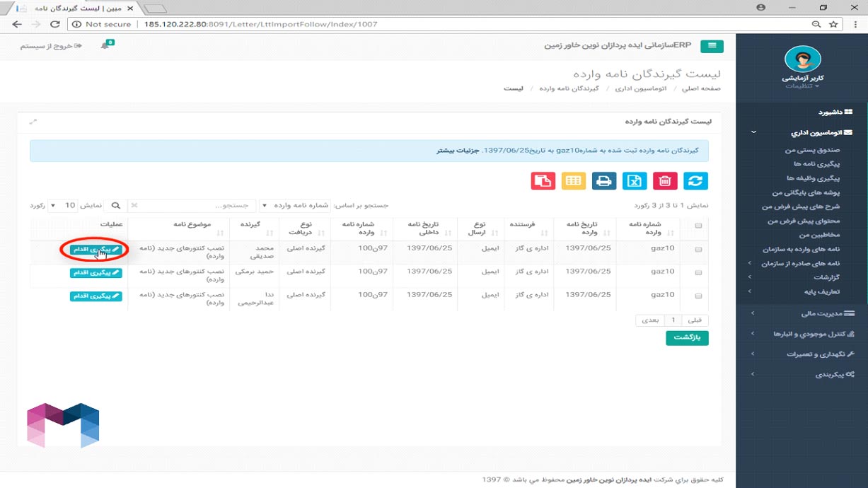This screenshot has height=488, width=868.
Task: Expand نامه های صادره از سازمان submenu
Action: [x=802, y=263]
